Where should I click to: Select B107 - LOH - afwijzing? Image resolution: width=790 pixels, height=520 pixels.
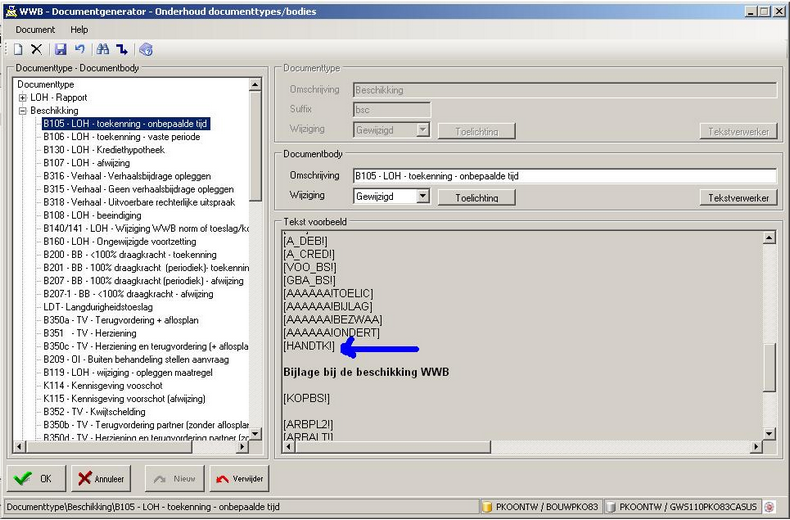coord(87,163)
